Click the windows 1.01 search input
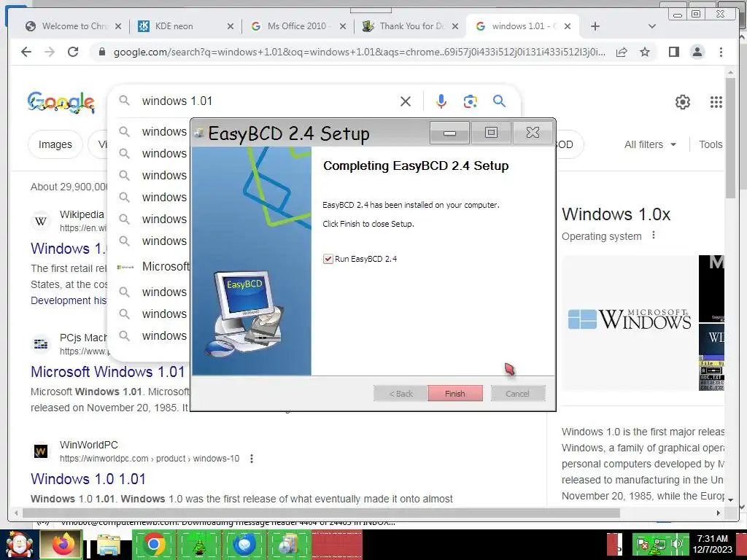Image resolution: width=747 pixels, height=560 pixels. 267,101
